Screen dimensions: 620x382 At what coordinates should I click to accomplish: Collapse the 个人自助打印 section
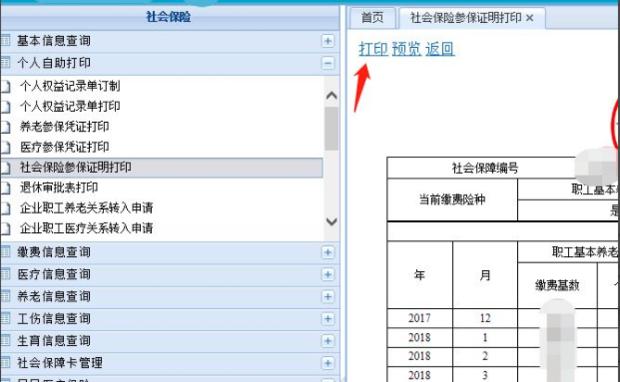pos(328,63)
